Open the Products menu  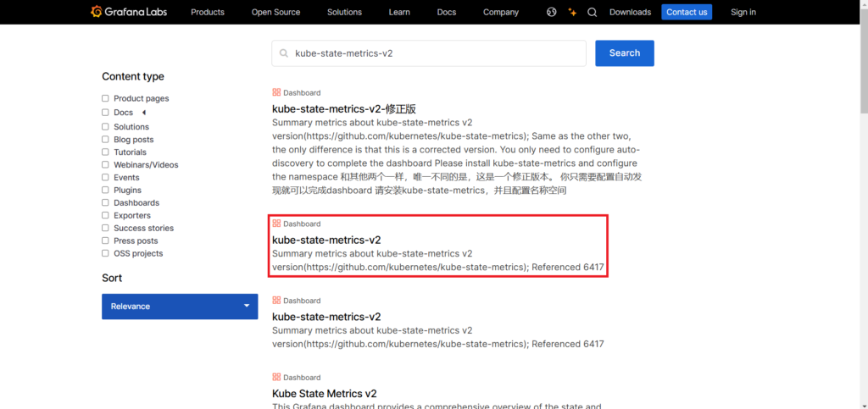208,12
